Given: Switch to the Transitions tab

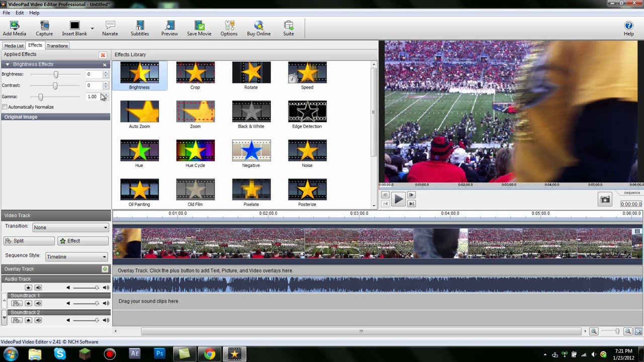Looking at the screenshot, I should (x=57, y=46).
